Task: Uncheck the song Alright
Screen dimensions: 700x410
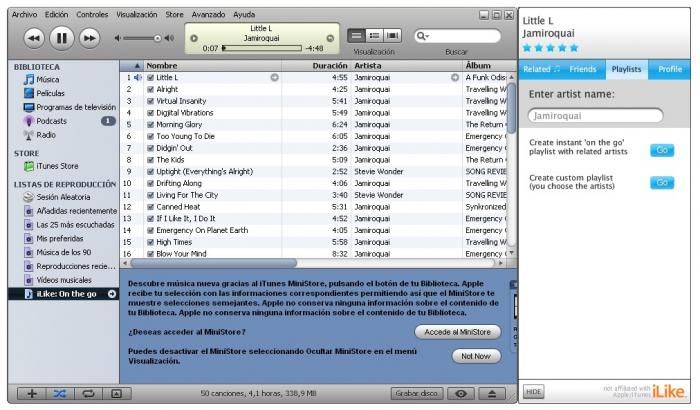Action: pos(150,89)
